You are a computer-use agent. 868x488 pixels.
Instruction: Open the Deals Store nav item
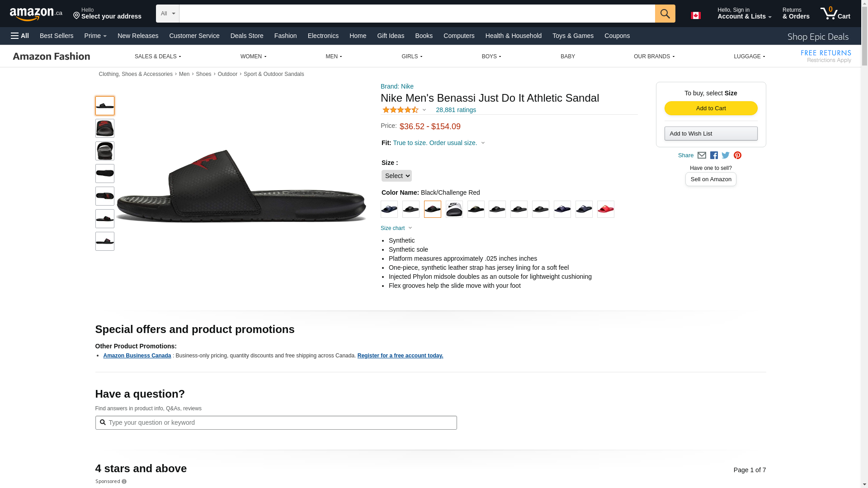[247, 36]
